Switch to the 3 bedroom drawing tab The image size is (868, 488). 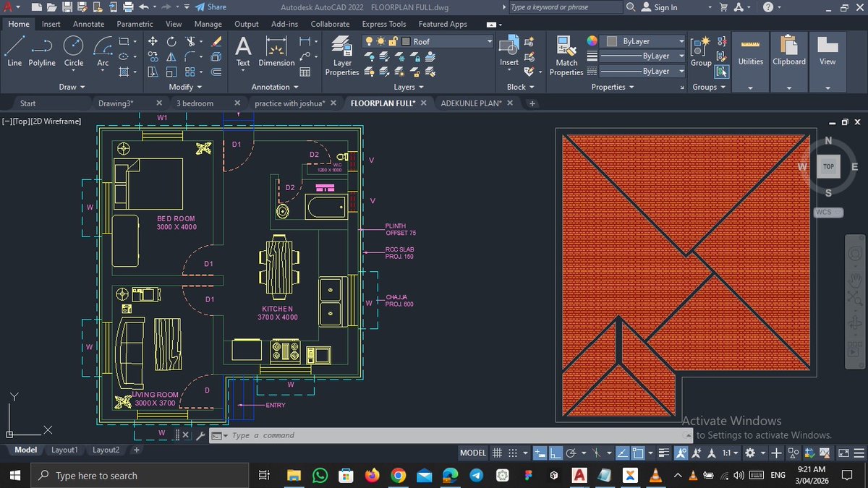point(195,103)
